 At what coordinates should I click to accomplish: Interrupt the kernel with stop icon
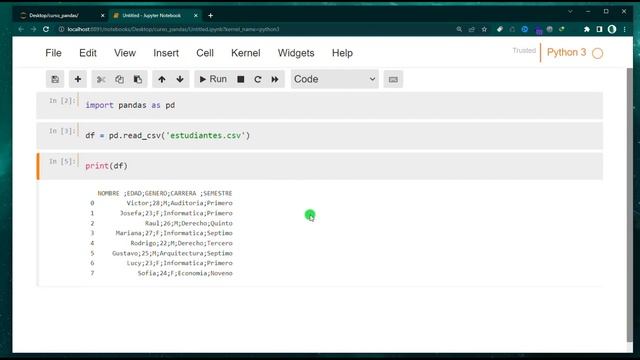[240, 79]
